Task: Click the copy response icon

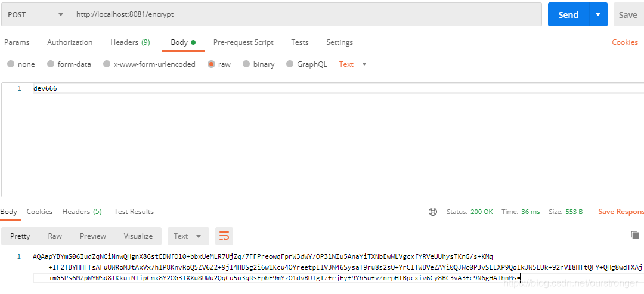Action: pos(635,235)
